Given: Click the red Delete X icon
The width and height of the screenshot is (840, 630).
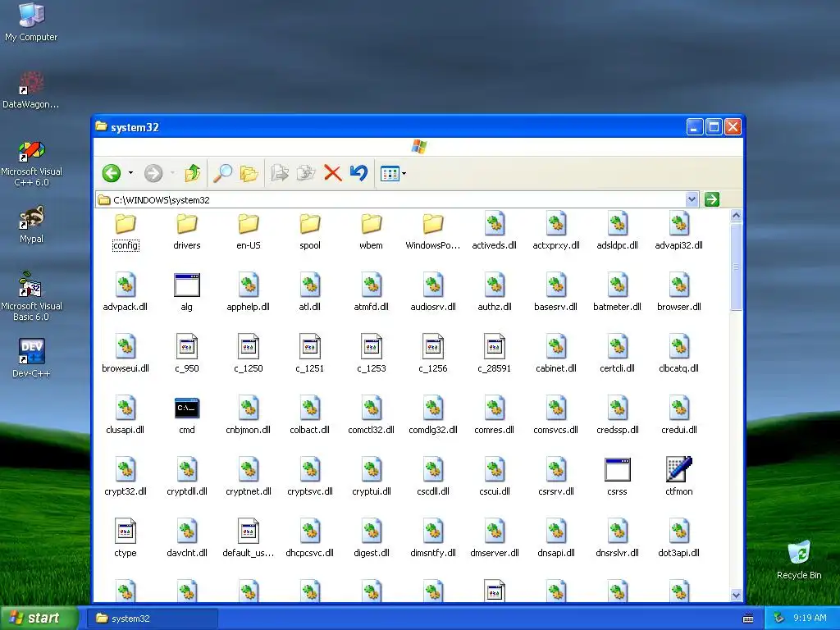Looking at the screenshot, I should [333, 173].
